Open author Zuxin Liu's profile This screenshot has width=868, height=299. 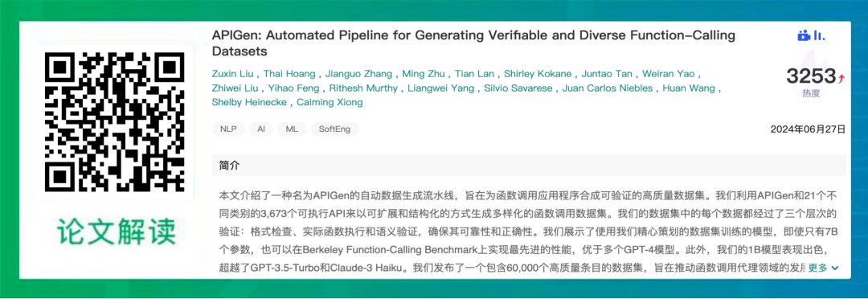tap(234, 74)
